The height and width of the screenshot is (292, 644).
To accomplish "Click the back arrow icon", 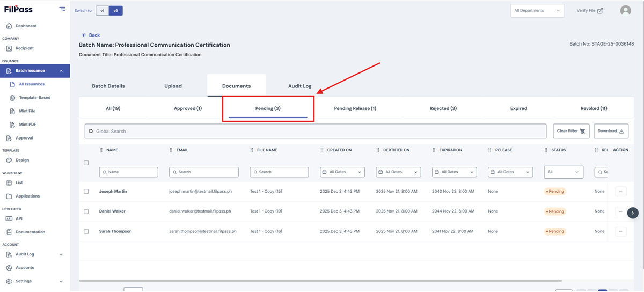I will (x=84, y=35).
